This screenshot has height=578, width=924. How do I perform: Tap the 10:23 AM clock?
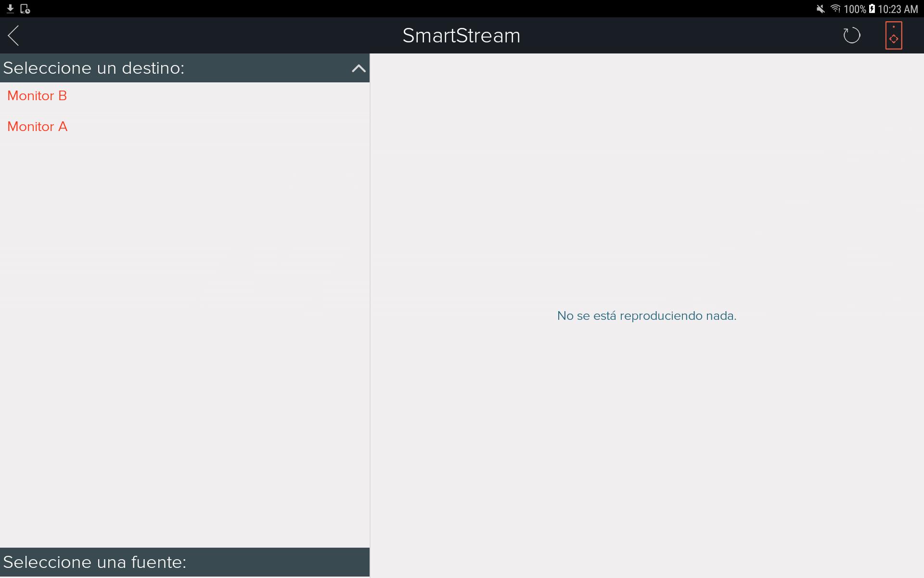898,9
